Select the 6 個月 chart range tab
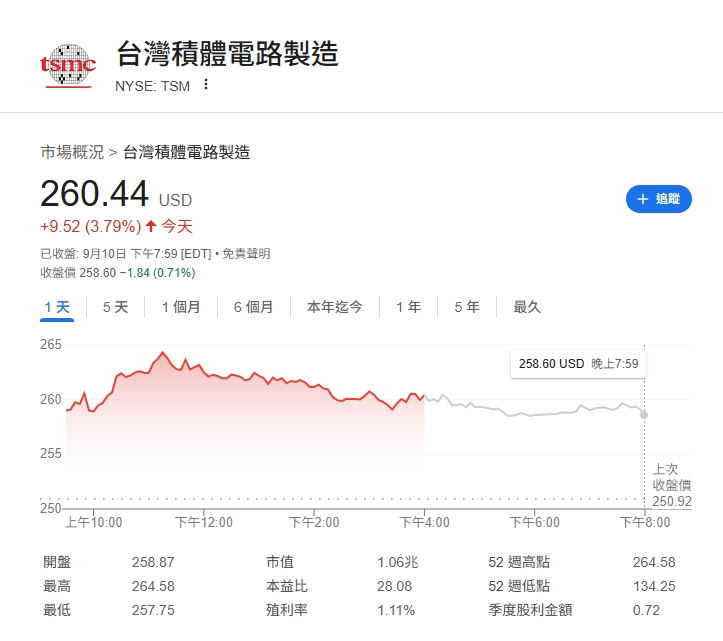The height and width of the screenshot is (641, 723). [253, 307]
